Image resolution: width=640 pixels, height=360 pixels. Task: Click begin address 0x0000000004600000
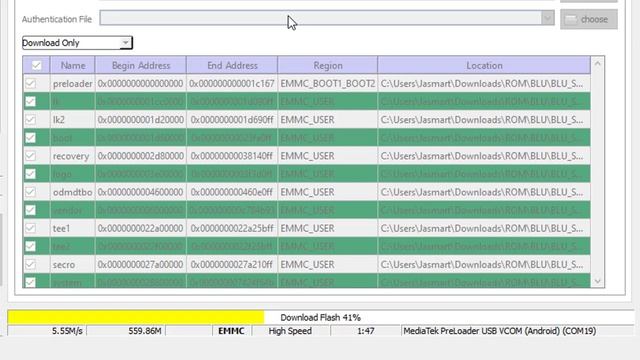coord(141,192)
